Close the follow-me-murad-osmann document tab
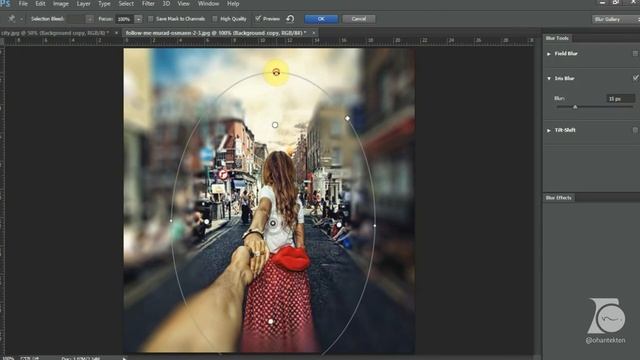Image resolution: width=640 pixels, height=360 pixels. tap(313, 33)
